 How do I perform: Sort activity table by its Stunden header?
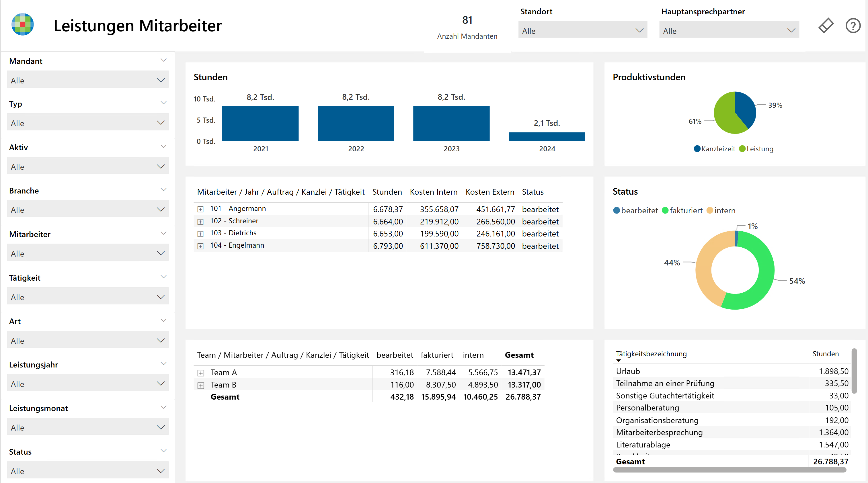point(826,354)
